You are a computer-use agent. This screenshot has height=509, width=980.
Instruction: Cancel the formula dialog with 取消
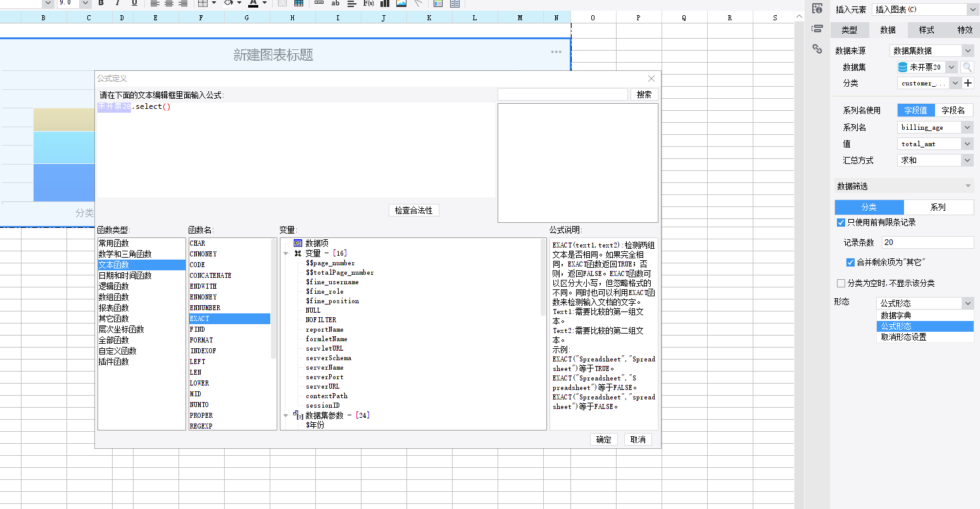(x=638, y=439)
